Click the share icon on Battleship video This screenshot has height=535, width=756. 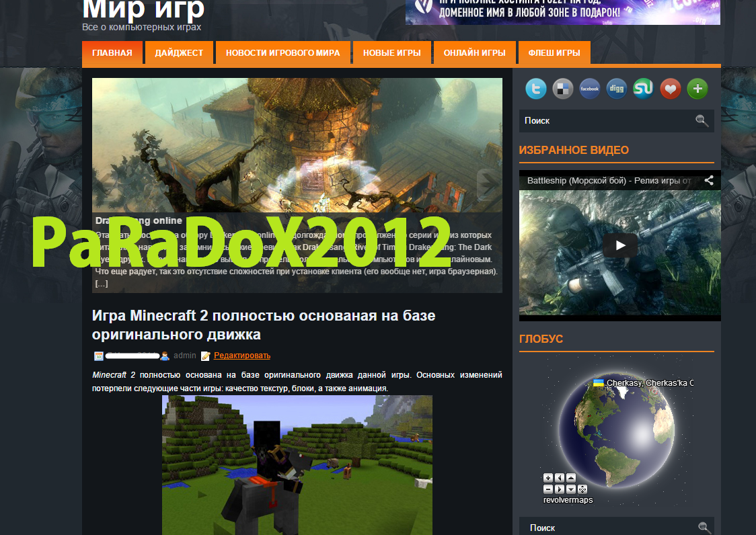(x=709, y=180)
